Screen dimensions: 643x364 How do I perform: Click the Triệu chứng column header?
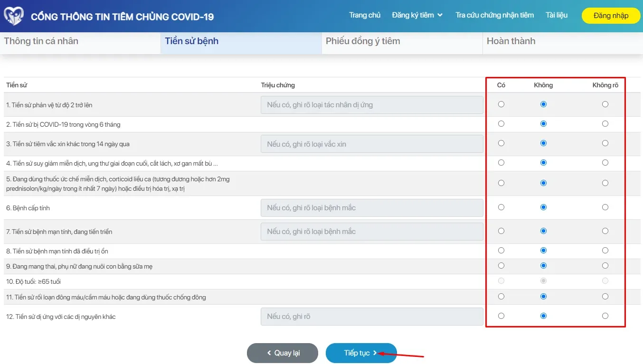point(278,85)
